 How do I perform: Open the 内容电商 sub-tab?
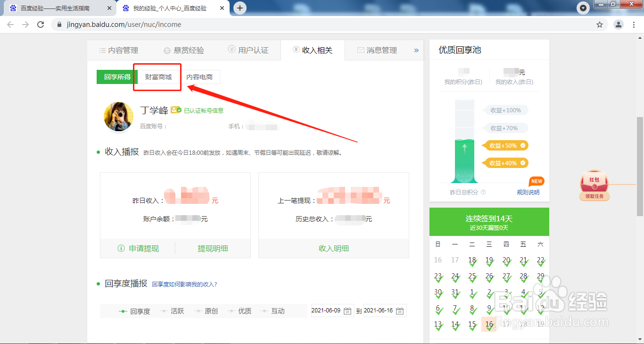199,77
